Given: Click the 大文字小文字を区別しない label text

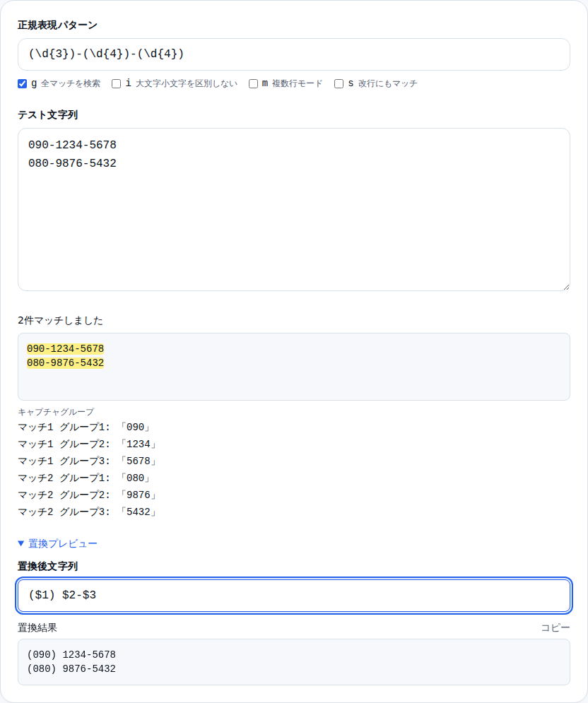Looking at the screenshot, I should click(186, 84).
